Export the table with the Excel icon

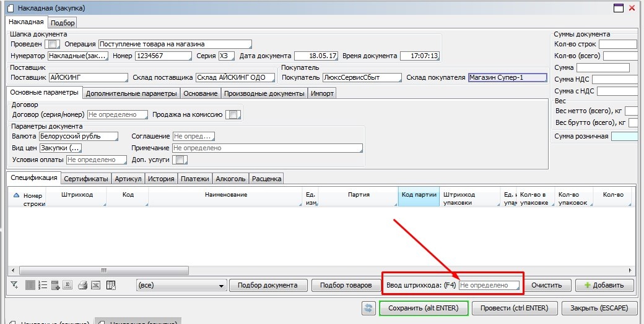(96, 285)
